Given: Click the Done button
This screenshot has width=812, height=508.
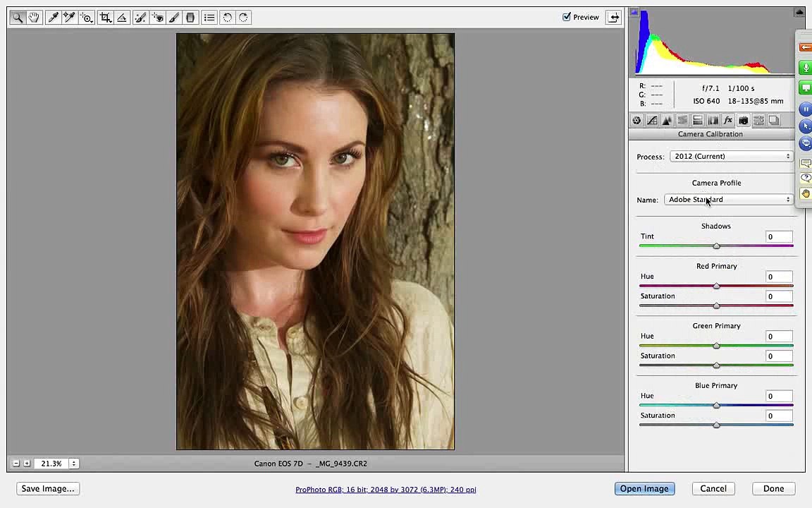Looking at the screenshot, I should pyautogui.click(x=773, y=488).
